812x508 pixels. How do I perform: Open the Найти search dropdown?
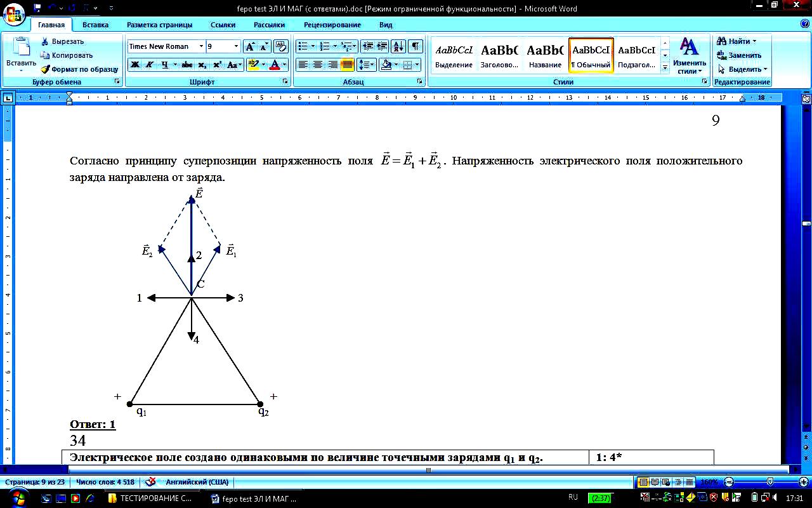(737, 41)
